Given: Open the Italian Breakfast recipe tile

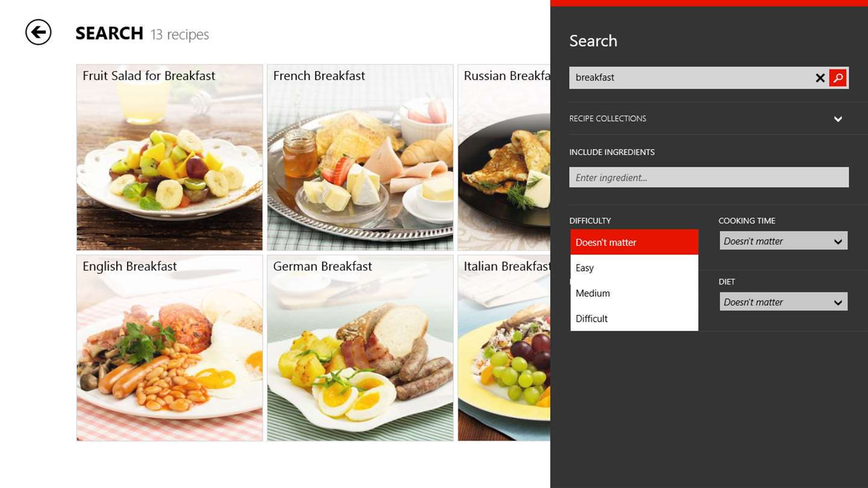Looking at the screenshot, I should [x=504, y=348].
